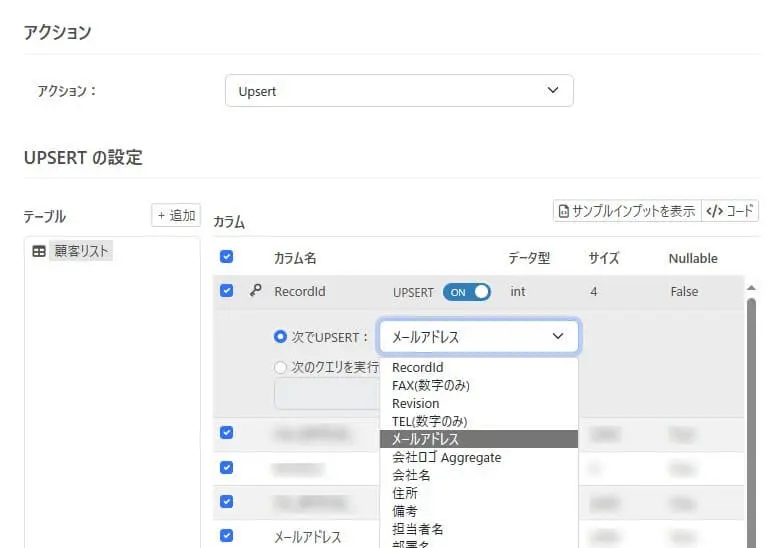Screen dimensions: 779x548
Task: Open the アクション dropdown showing Upsert
Action: click(399, 90)
